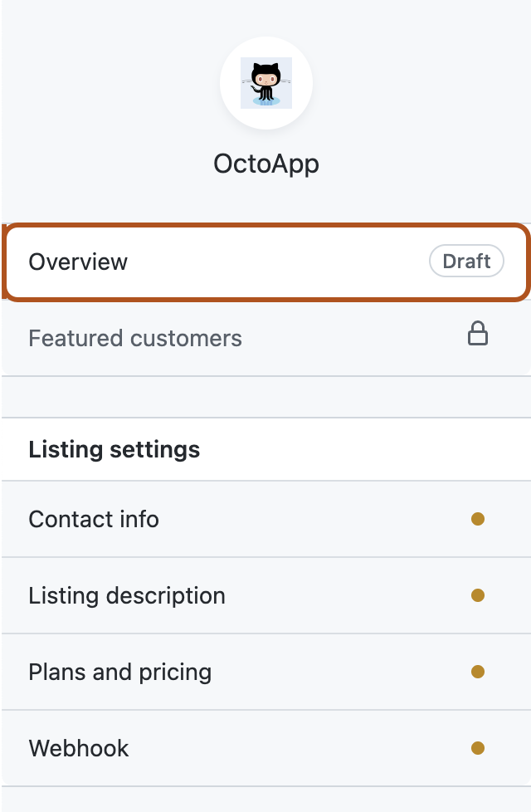The image size is (531, 812).
Task: Click the circular app icon at the top
Action: tap(266, 83)
